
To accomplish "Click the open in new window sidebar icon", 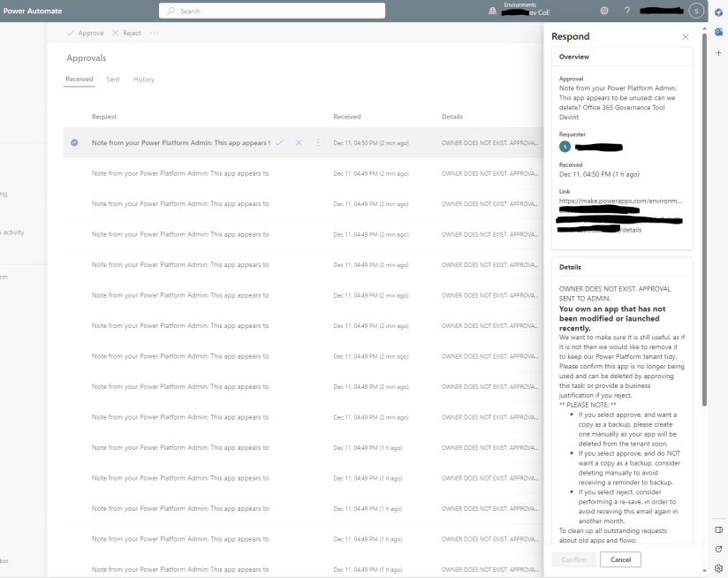I will 719,549.
